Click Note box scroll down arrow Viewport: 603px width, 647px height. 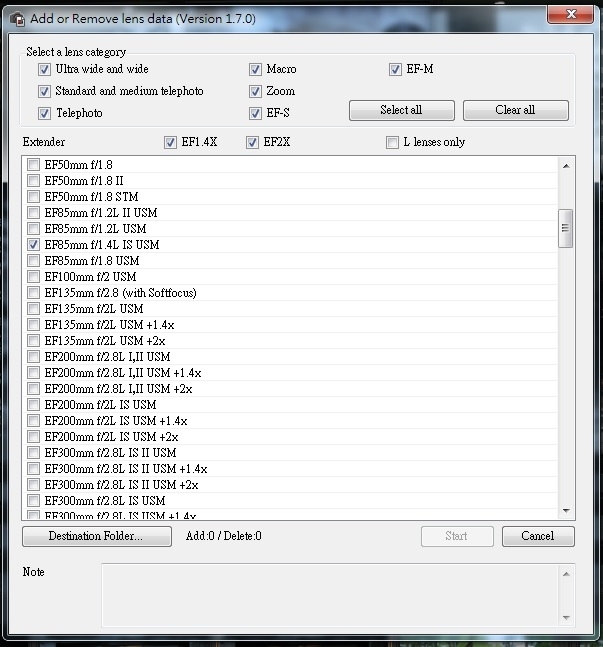pyautogui.click(x=566, y=618)
